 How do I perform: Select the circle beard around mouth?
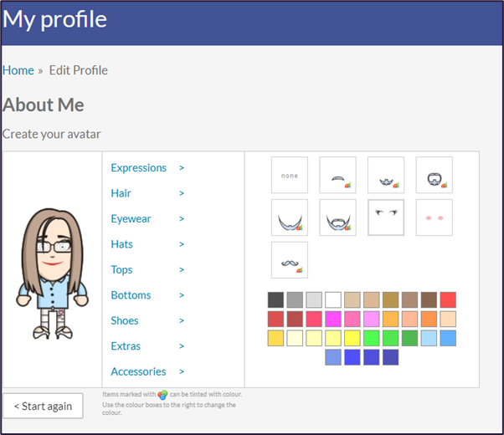[434, 175]
